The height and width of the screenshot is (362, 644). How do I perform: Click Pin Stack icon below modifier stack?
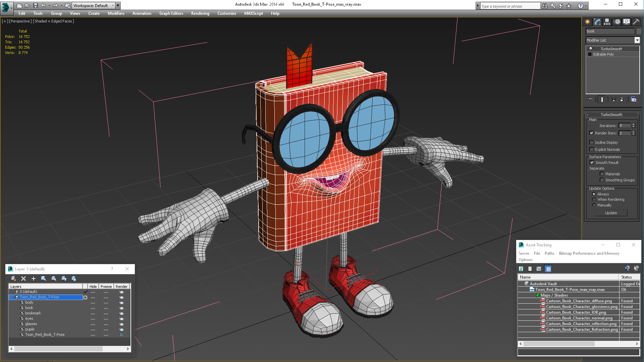(x=590, y=100)
